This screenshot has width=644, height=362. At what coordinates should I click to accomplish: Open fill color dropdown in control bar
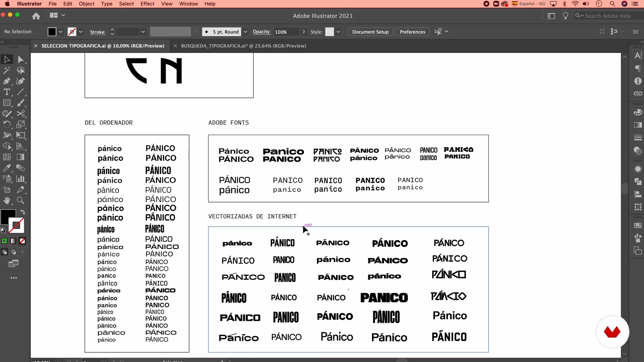61,32
